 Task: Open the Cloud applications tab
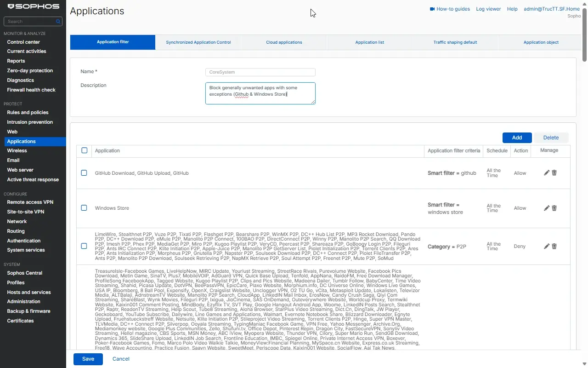284,42
